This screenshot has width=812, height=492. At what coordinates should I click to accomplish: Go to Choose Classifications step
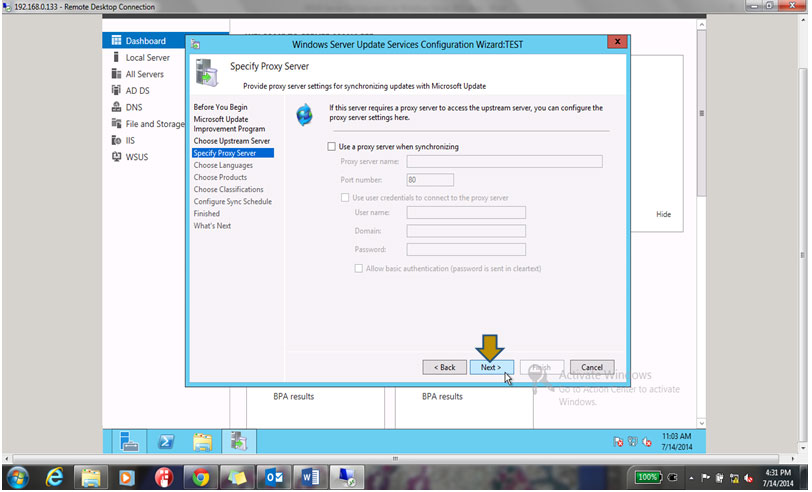tap(228, 190)
